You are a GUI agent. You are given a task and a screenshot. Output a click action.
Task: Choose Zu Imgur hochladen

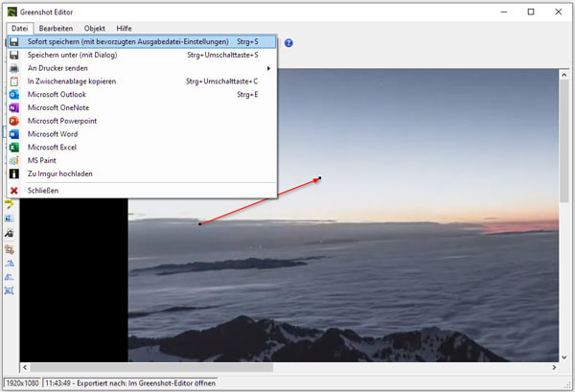(x=142, y=173)
